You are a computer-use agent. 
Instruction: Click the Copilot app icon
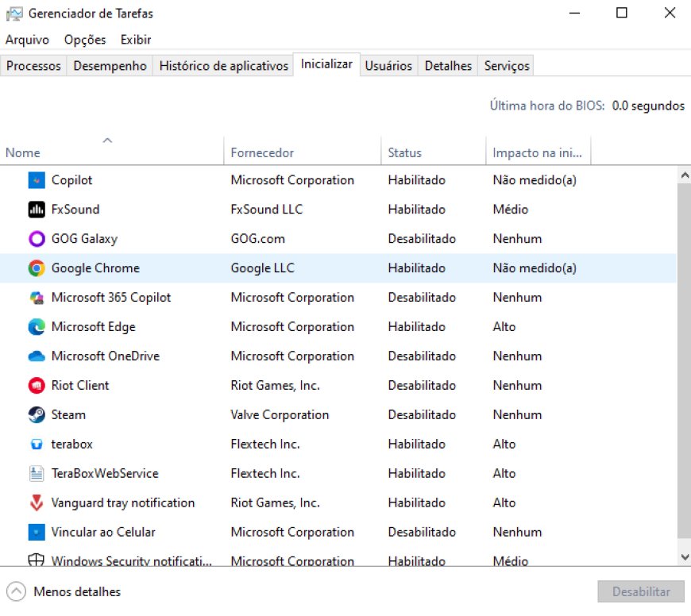[x=37, y=180]
